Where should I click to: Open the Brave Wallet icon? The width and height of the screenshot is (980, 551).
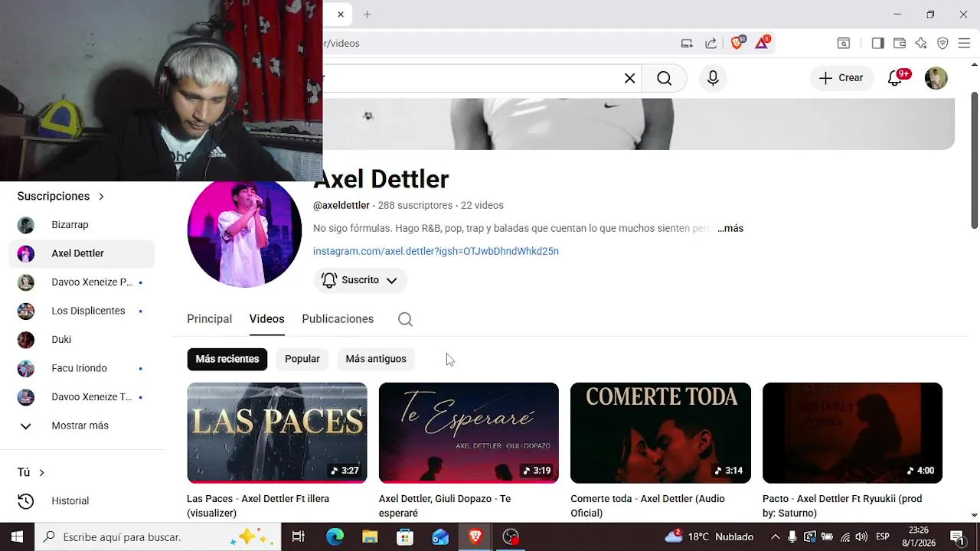[900, 44]
